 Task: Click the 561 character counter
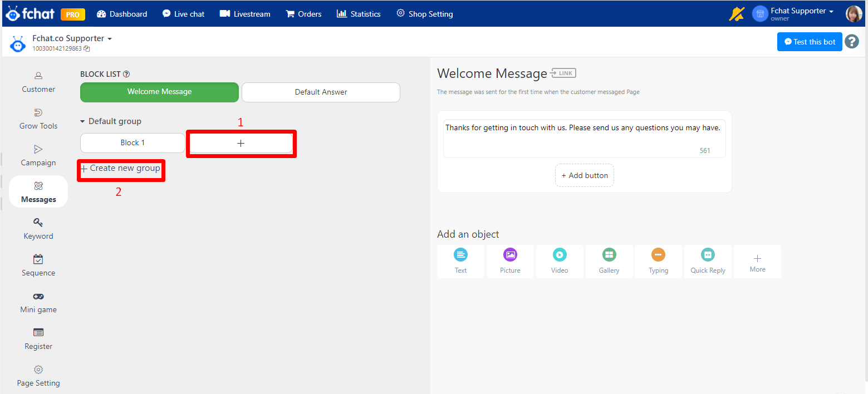tap(705, 151)
